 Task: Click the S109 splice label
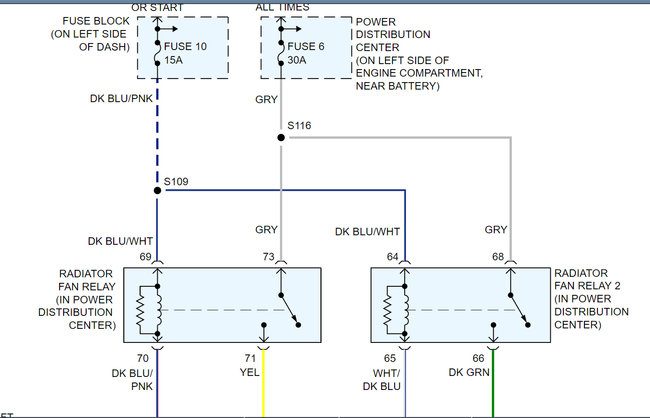pyautogui.click(x=176, y=182)
